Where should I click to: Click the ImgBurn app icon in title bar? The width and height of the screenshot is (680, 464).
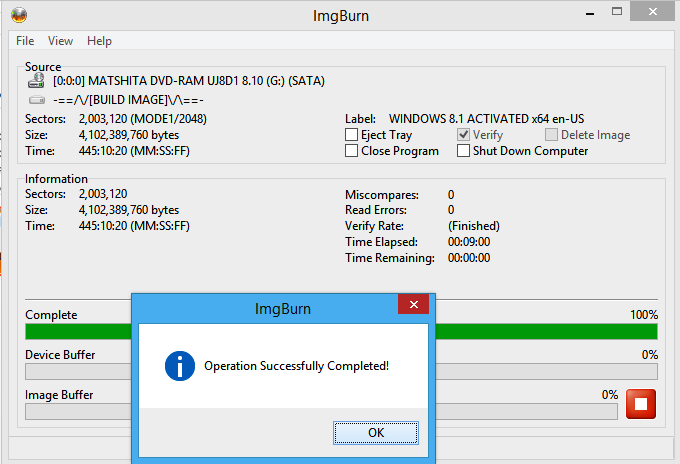tap(19, 16)
